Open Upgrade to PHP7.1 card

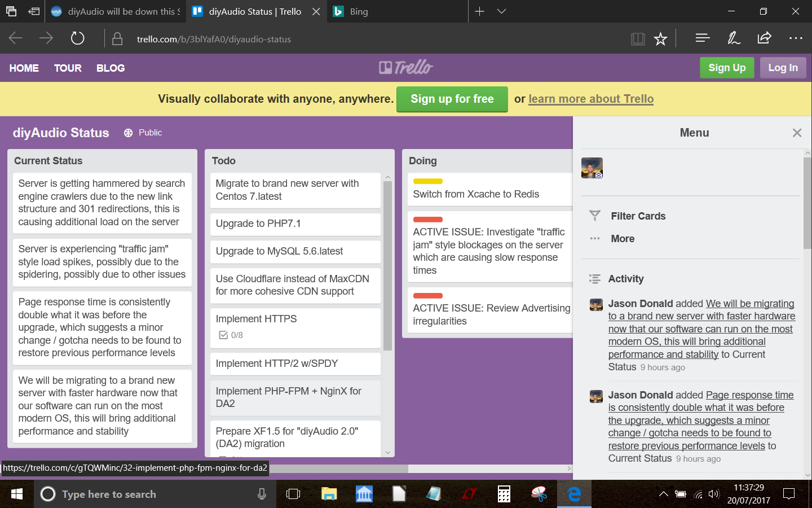(295, 224)
